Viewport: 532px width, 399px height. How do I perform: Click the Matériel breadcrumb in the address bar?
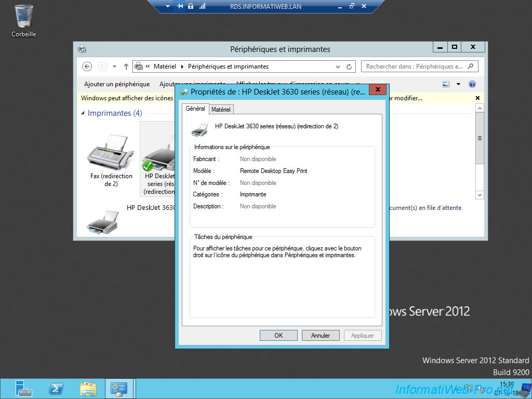165,66
